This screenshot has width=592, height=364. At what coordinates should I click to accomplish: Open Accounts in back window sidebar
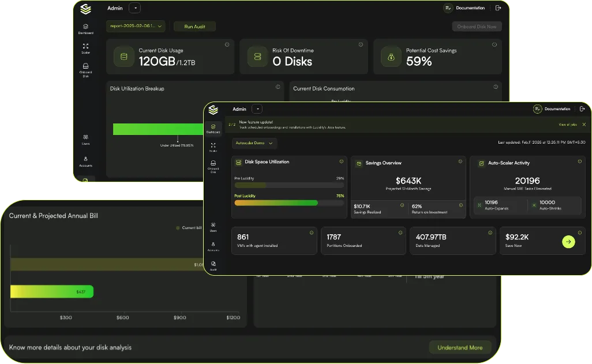(x=86, y=162)
